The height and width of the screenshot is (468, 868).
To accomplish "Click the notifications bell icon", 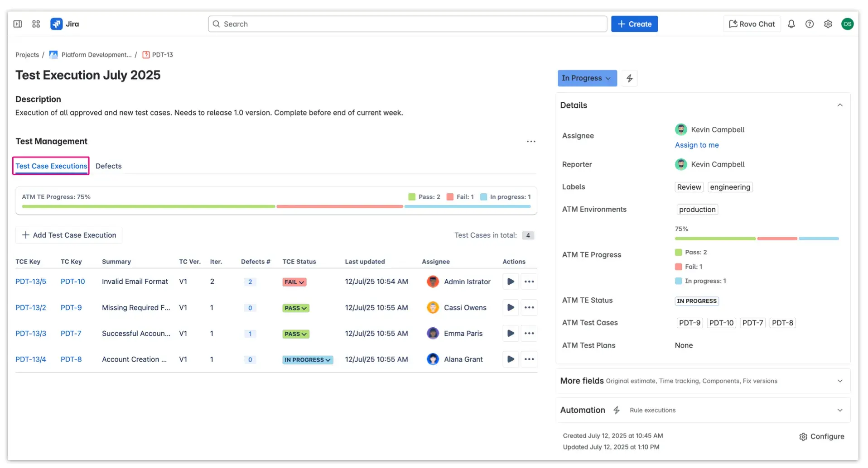I will [791, 24].
